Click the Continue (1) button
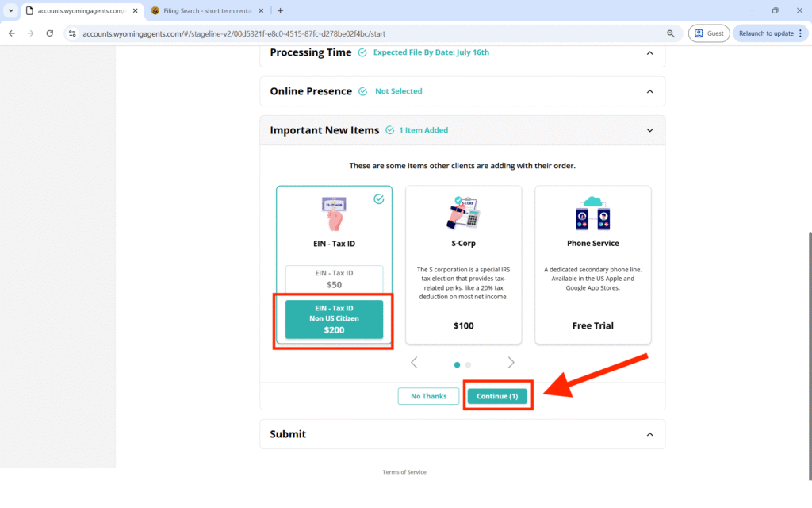This screenshot has height=508, width=812. click(497, 396)
